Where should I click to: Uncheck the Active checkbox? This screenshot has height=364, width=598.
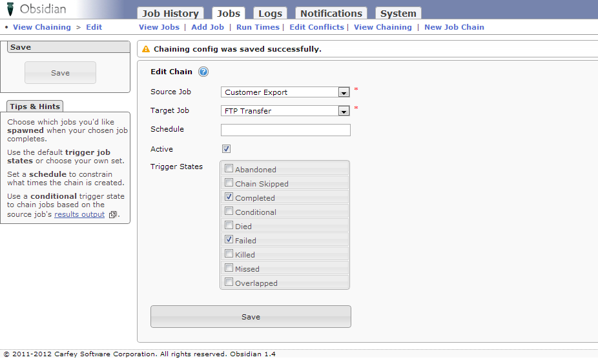pyautogui.click(x=227, y=149)
